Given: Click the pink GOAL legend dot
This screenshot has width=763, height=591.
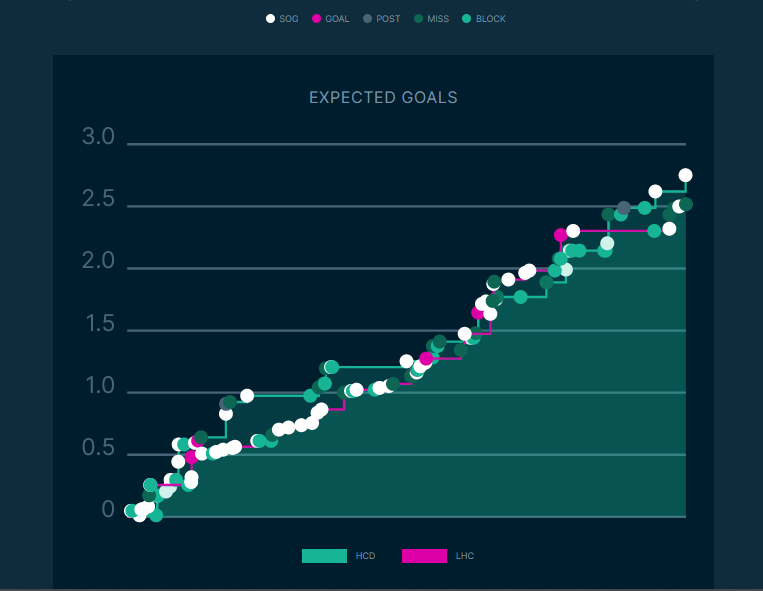Looking at the screenshot, I should (x=317, y=19).
